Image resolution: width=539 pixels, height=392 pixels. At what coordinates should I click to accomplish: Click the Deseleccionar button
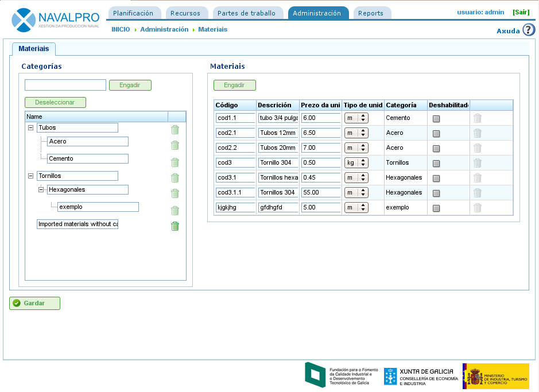tap(55, 102)
